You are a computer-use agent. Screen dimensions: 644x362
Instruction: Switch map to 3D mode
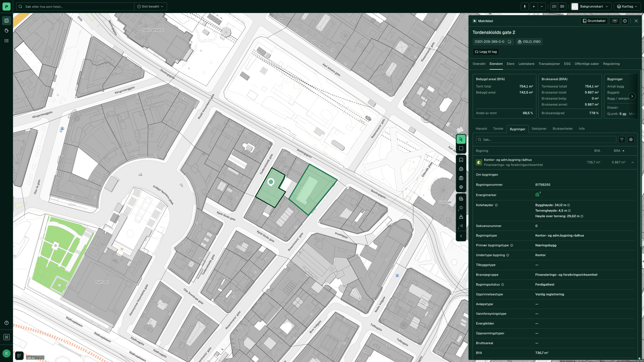pos(562,7)
